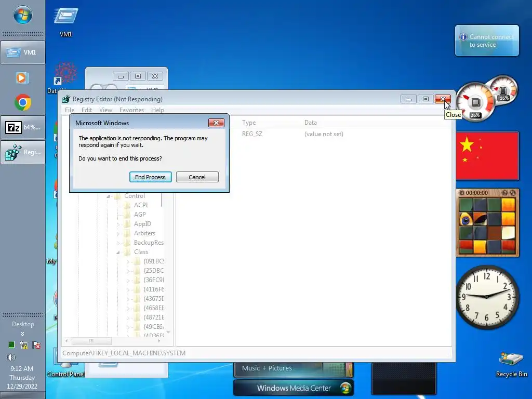Select the {48721 class key
Viewport: 532px width, 399px height.
point(153,317)
